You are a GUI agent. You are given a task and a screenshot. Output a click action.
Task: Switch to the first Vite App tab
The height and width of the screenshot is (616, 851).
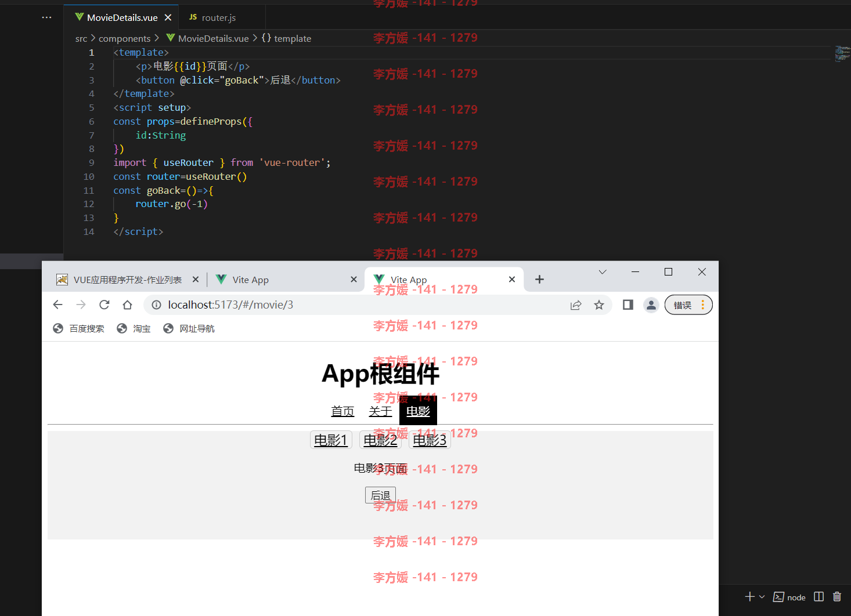[286, 280]
